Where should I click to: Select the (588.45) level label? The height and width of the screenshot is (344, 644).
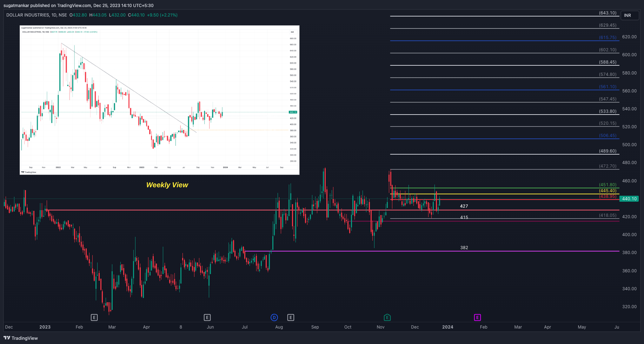(x=608, y=62)
